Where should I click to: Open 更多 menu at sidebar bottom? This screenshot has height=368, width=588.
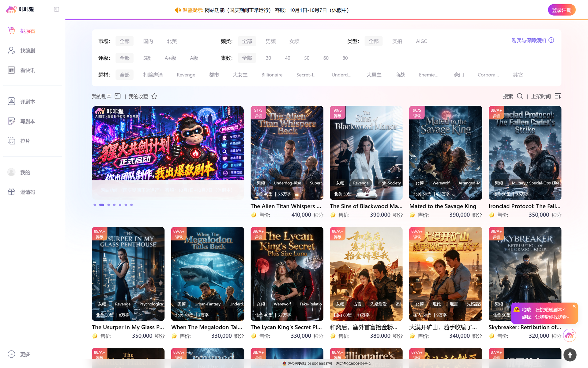19,354
